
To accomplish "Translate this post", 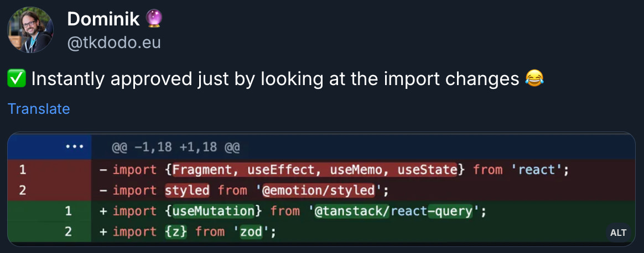I will pos(39,109).
